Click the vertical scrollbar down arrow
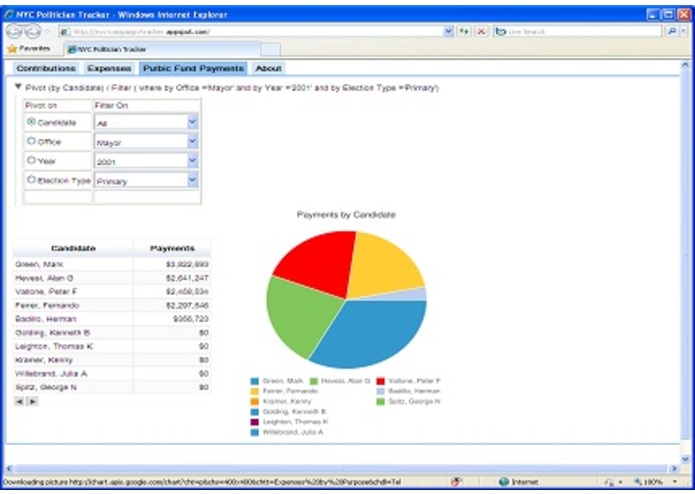695x494 pixels. [x=685, y=459]
